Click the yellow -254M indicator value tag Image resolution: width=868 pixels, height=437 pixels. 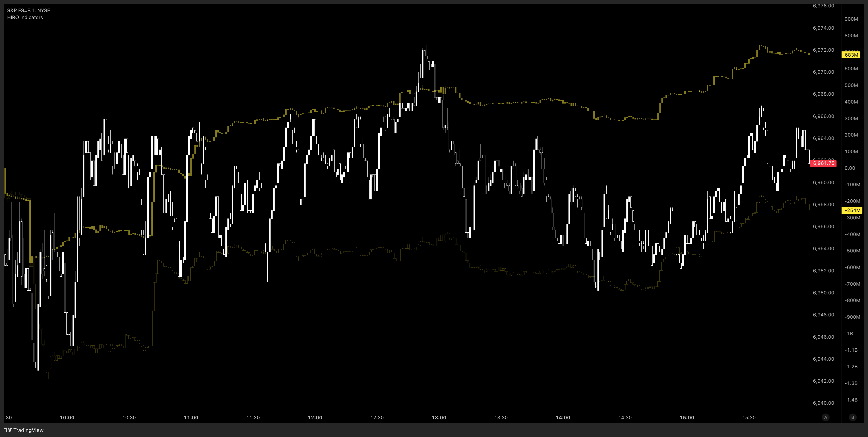click(852, 210)
